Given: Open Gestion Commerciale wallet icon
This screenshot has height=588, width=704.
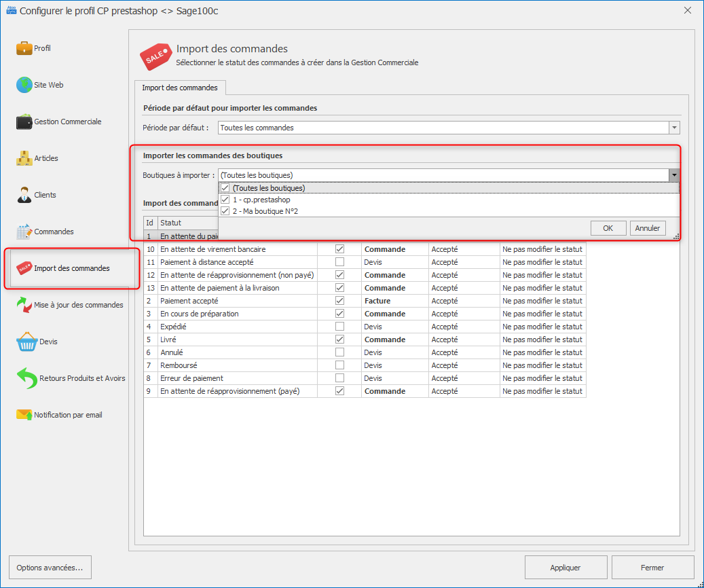Looking at the screenshot, I should coord(24,122).
